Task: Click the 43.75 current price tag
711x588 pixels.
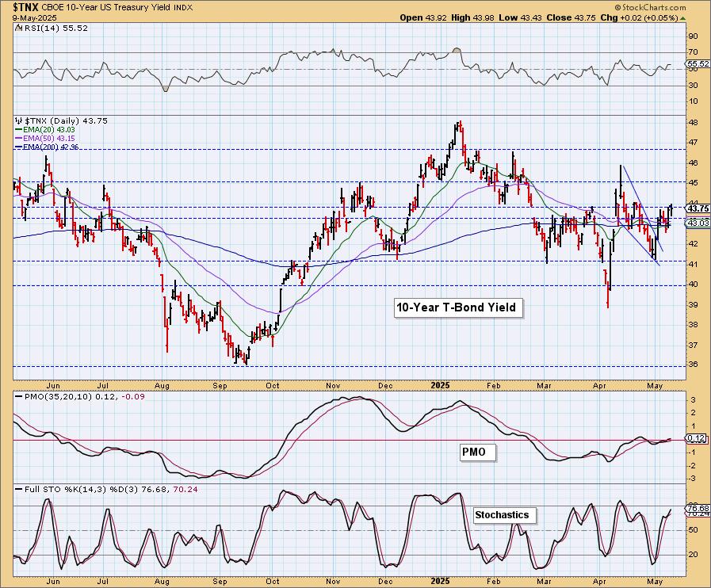Action: click(698, 208)
